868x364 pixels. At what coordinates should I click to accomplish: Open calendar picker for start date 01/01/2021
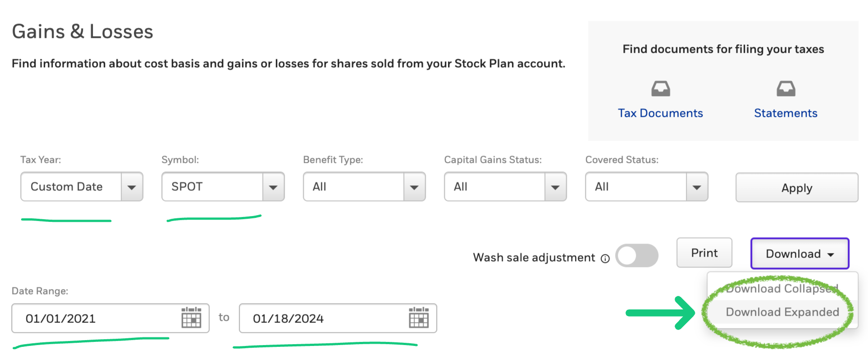coord(191,318)
